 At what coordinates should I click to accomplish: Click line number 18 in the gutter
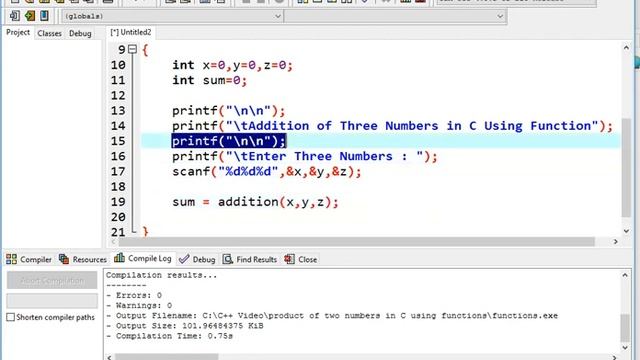(118, 187)
